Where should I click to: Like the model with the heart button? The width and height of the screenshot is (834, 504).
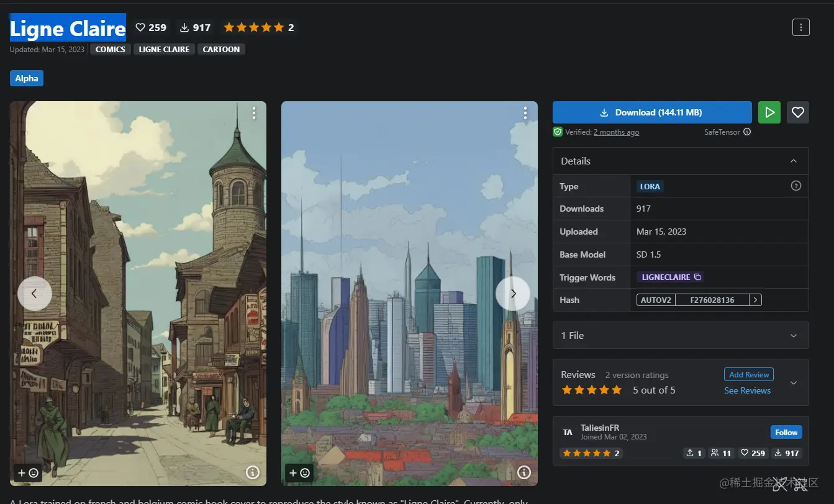[x=798, y=112]
